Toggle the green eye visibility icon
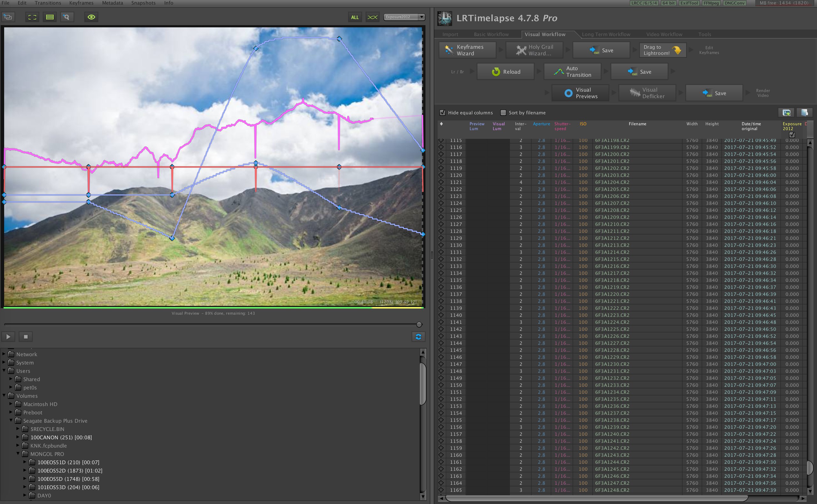This screenshot has width=817, height=504. (x=91, y=17)
